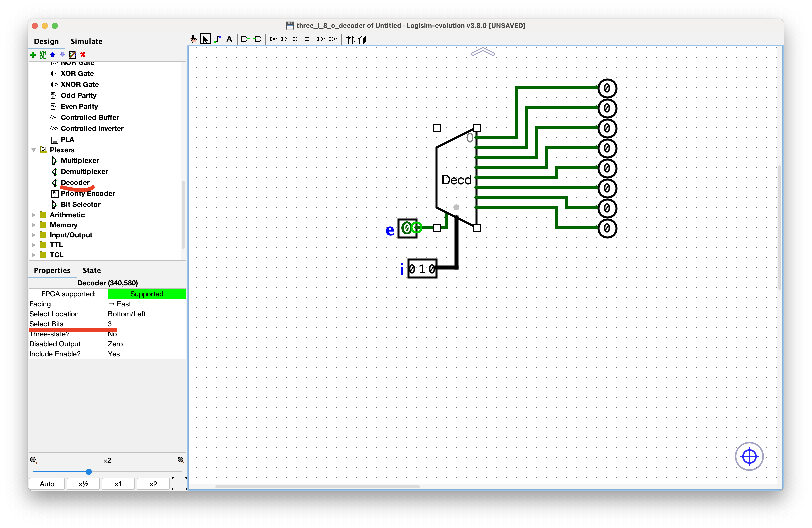Set zoom to ×½

[x=83, y=484]
